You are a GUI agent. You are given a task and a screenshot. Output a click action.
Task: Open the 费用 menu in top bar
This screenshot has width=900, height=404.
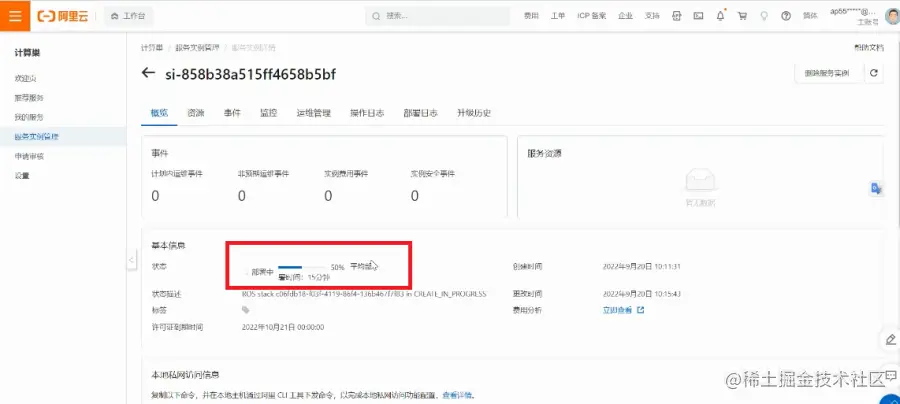coord(531,16)
